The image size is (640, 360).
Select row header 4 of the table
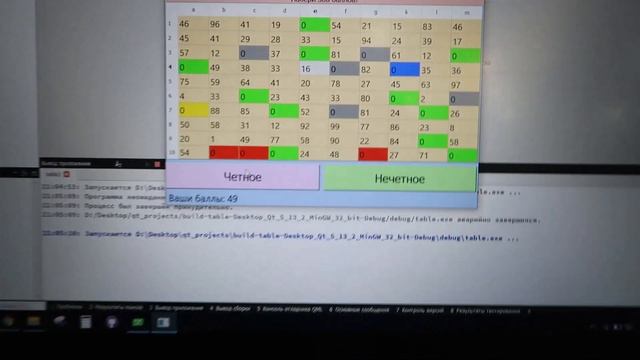pos(171,67)
